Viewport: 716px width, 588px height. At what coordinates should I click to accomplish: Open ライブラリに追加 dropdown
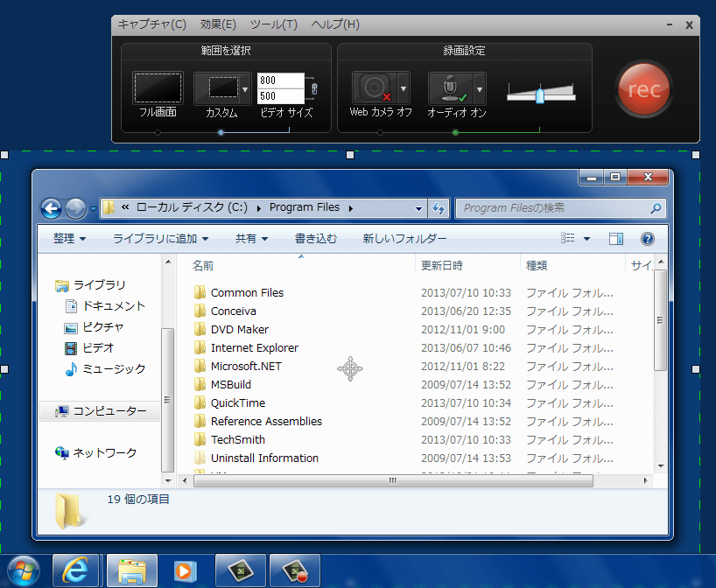pos(161,238)
